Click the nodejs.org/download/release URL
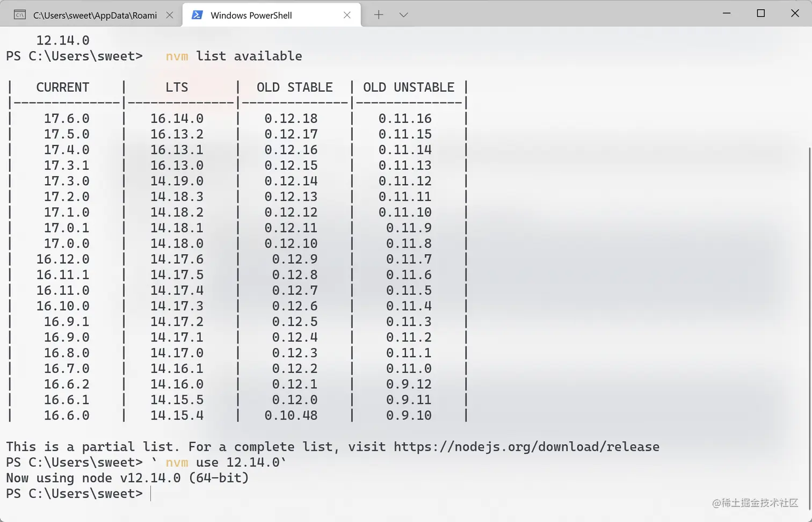Image resolution: width=812 pixels, height=522 pixels. pos(526,447)
